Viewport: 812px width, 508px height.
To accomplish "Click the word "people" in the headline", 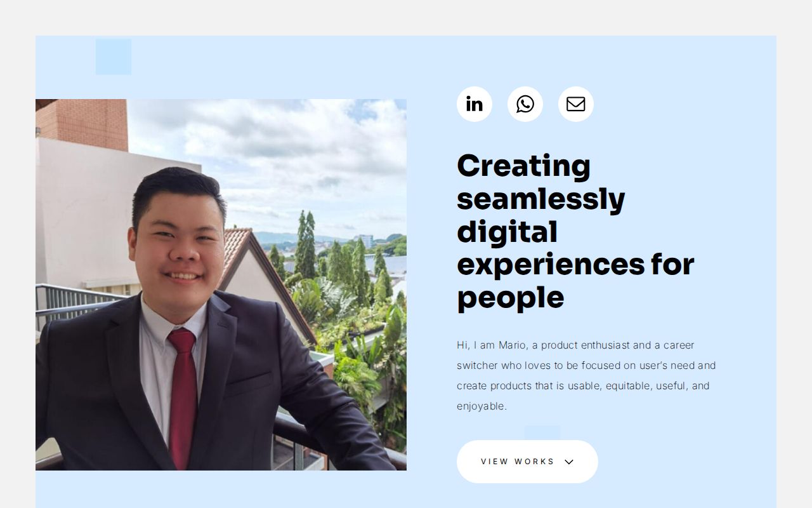I will pyautogui.click(x=511, y=298).
